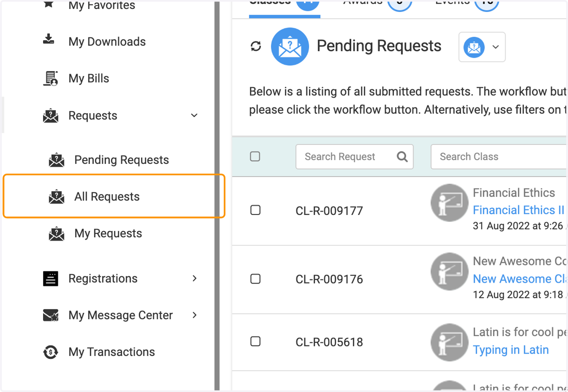Check the box for request CL-R-009176
The height and width of the screenshot is (392, 568).
255,278
